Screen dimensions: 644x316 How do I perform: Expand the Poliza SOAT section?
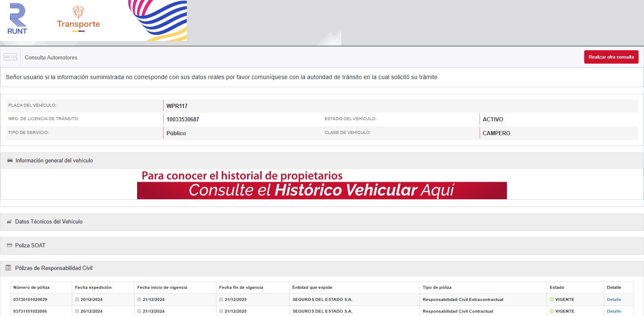(30, 246)
